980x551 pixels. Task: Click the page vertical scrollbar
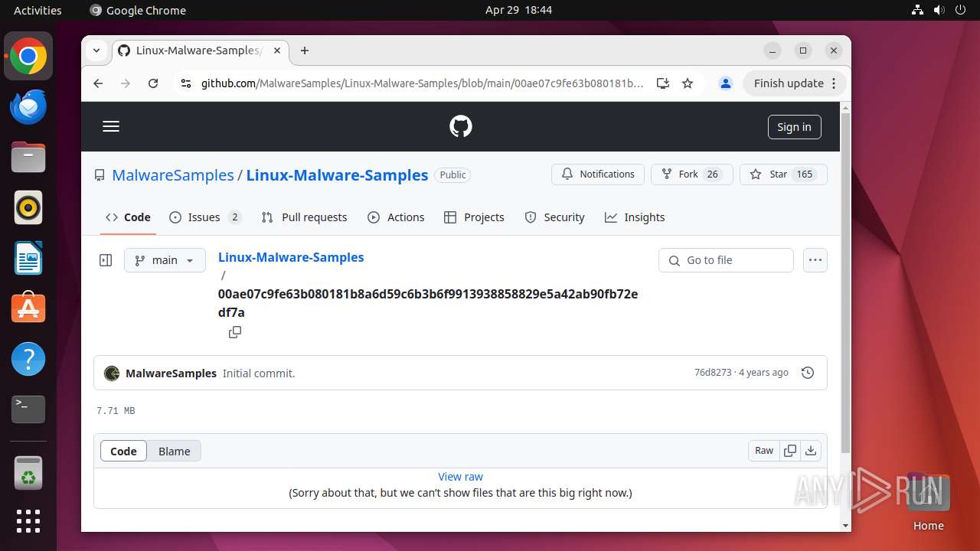845,283
